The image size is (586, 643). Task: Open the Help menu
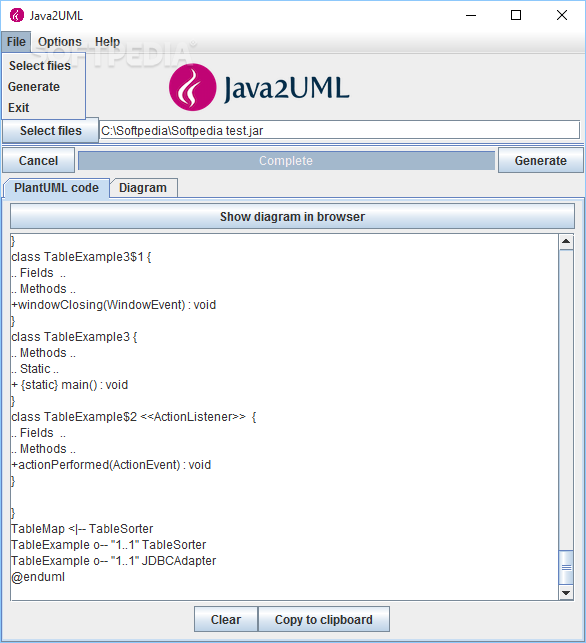click(x=107, y=42)
